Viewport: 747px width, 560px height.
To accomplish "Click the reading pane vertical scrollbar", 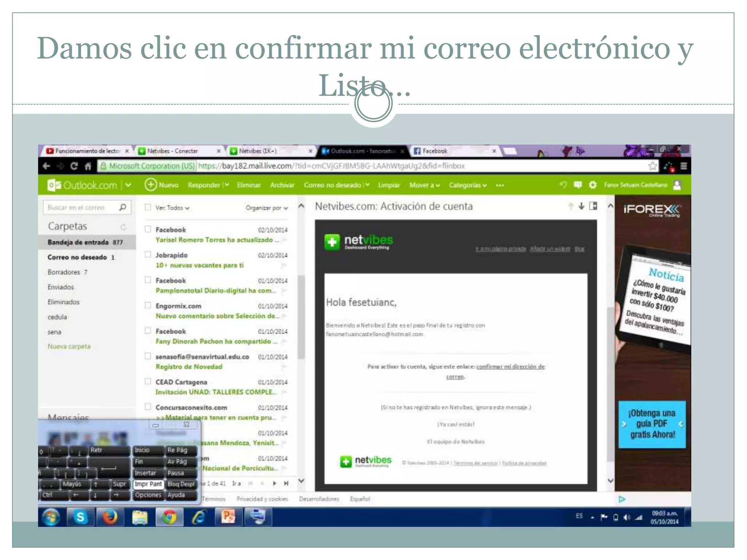I will pos(610,385).
